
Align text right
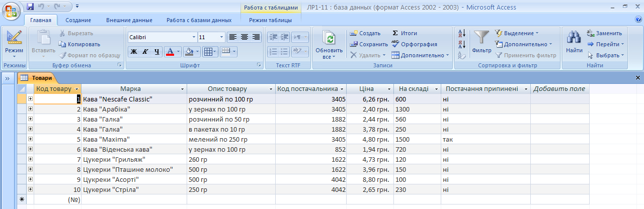point(256,37)
